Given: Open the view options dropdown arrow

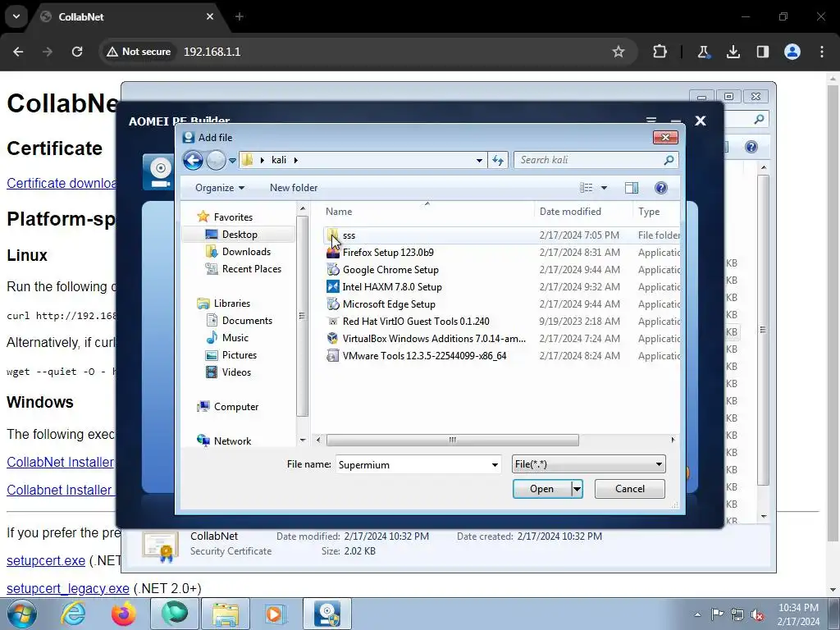Looking at the screenshot, I should 604,188.
